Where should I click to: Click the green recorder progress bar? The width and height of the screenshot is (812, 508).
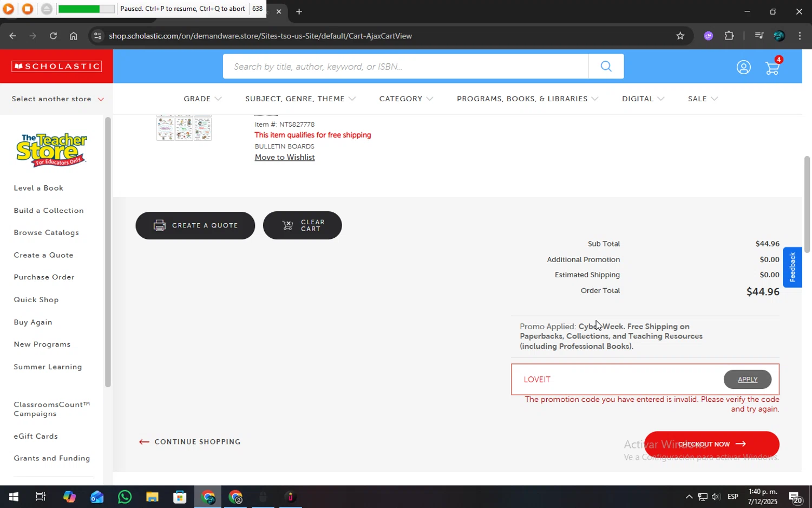[86, 9]
